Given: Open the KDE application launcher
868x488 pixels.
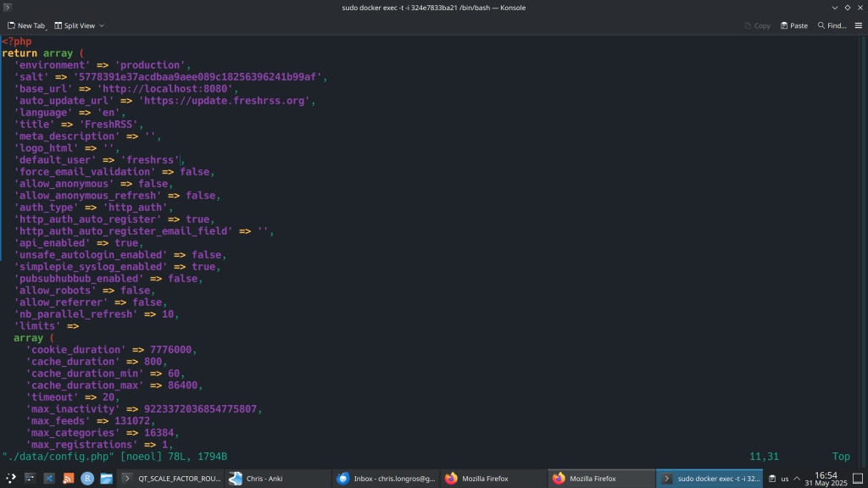Looking at the screenshot, I should [x=11, y=479].
